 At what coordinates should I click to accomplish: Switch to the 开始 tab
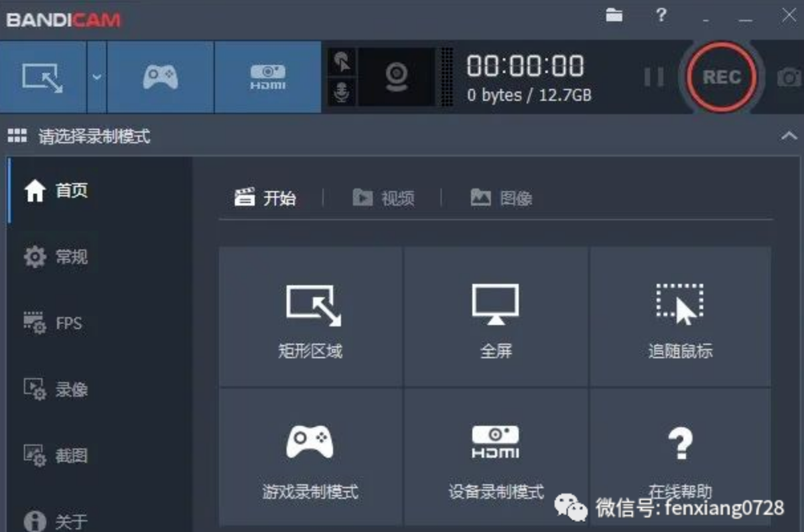coord(266,198)
